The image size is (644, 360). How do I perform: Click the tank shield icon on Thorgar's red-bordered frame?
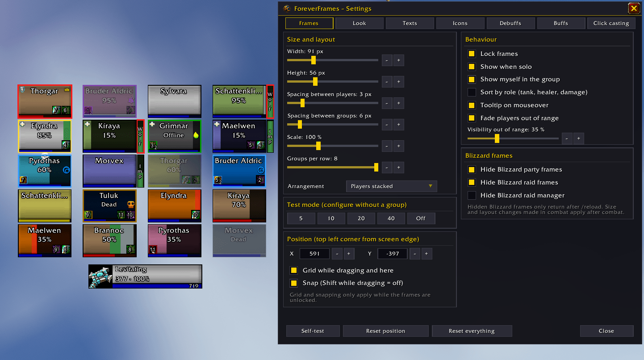(22, 89)
